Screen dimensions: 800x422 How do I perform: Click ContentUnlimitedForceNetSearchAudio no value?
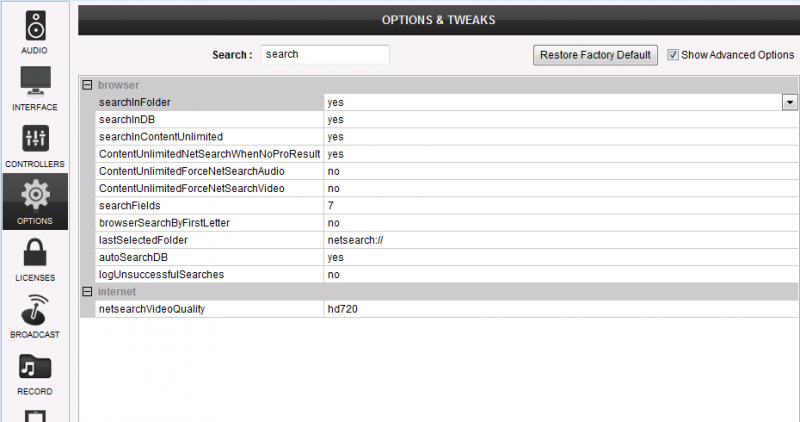333,171
